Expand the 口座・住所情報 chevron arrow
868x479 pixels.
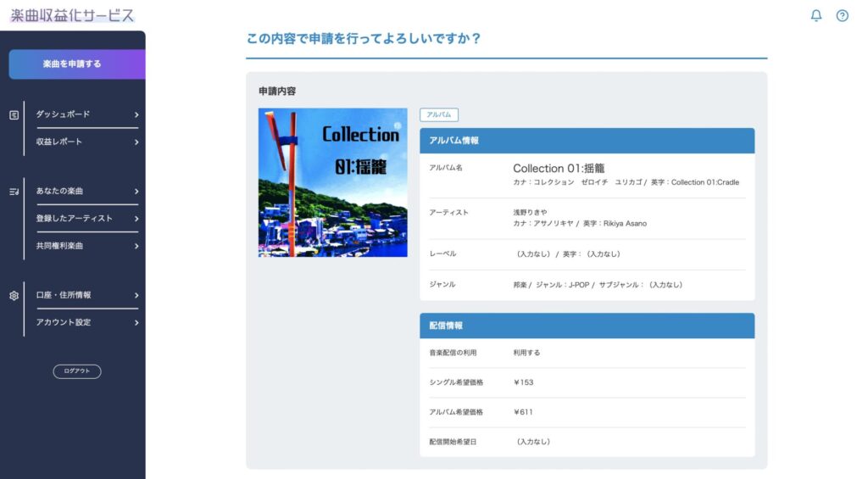click(x=136, y=295)
